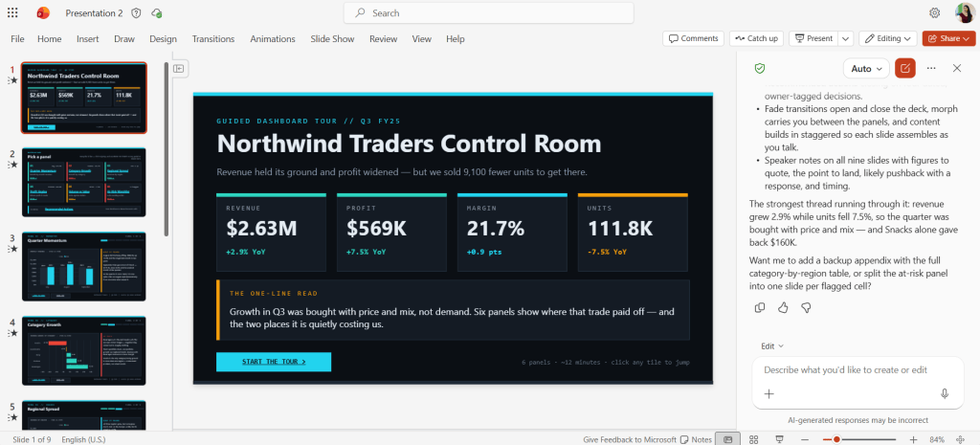The width and height of the screenshot is (980, 445).
Task: Expand the Edit mode dropdown above prompt
Action: pos(772,346)
